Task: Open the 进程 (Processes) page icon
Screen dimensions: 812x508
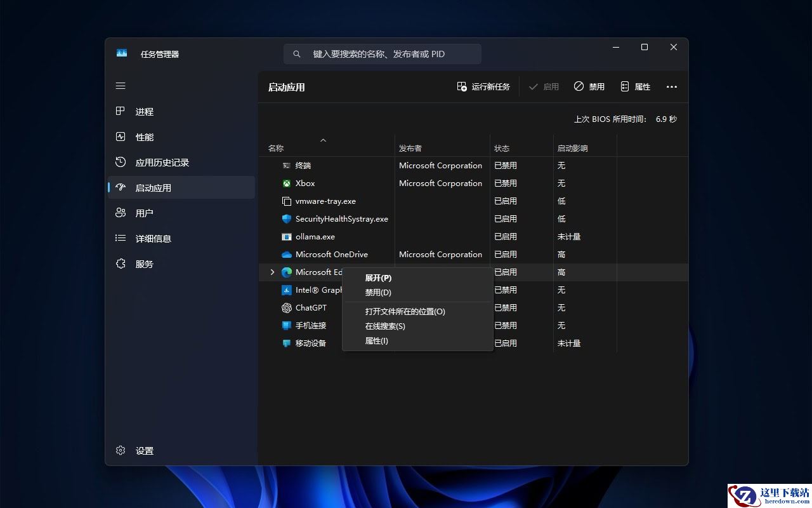Action: tap(121, 111)
